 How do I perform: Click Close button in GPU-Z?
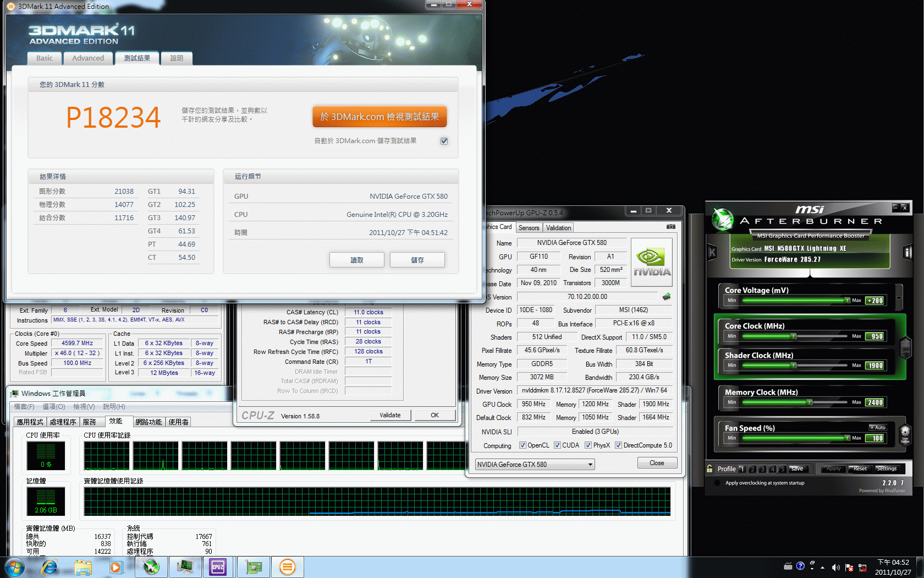(x=657, y=463)
